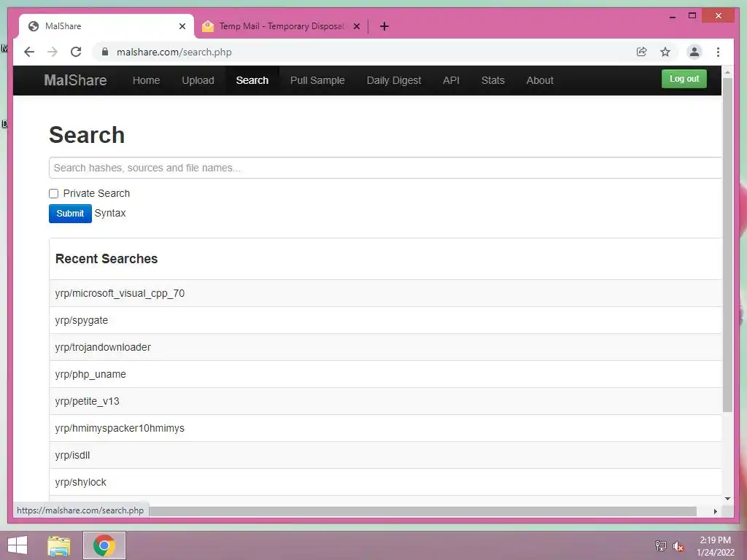Open the Home nav item
The width and height of the screenshot is (747, 560).
146,80
